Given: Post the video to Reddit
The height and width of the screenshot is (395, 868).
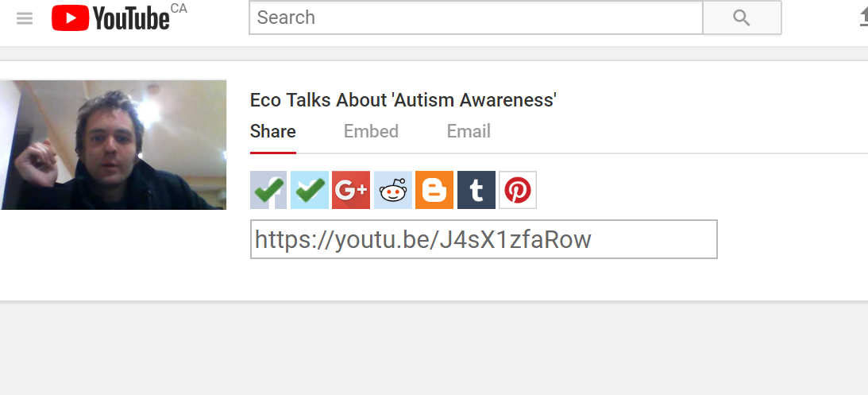Looking at the screenshot, I should click(x=393, y=190).
